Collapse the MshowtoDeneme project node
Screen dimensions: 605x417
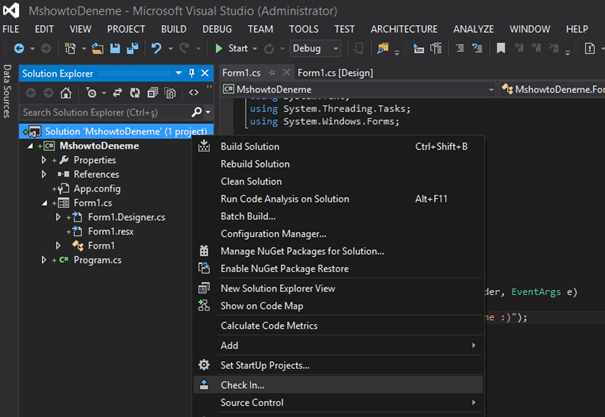30,146
